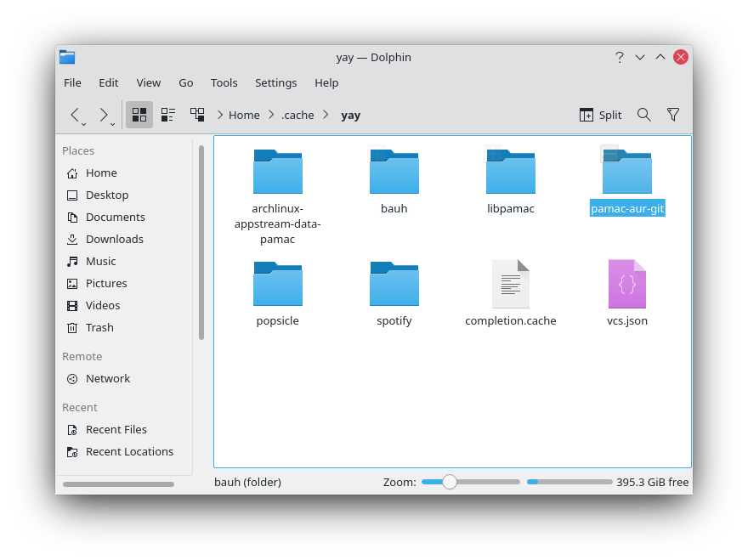Open Network under Remote section
This screenshot has height=560, width=748.
pos(108,378)
